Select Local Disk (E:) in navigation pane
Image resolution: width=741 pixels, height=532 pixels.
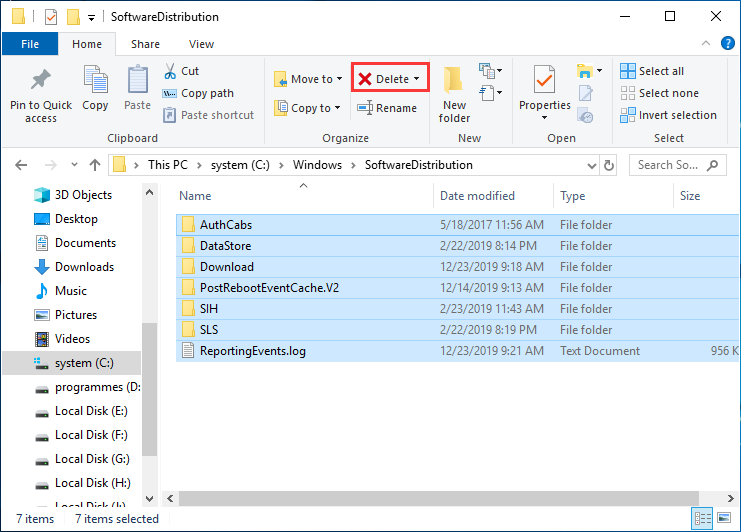(x=81, y=411)
